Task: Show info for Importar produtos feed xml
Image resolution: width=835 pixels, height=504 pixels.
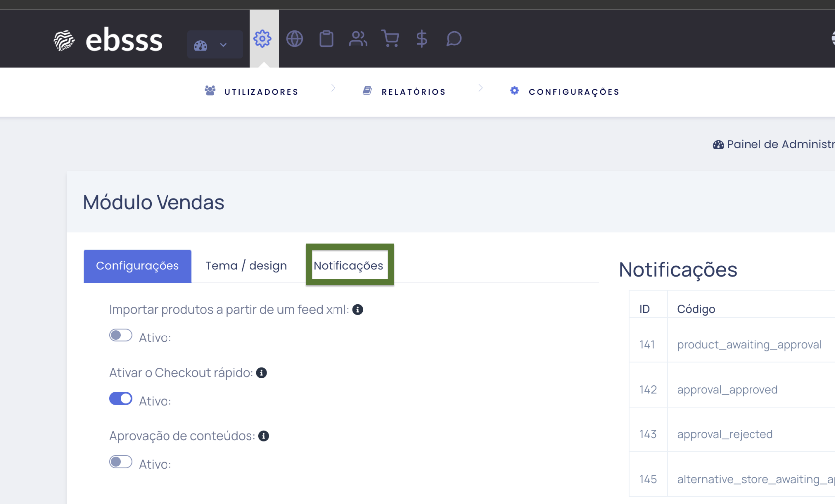Action: pos(358,310)
